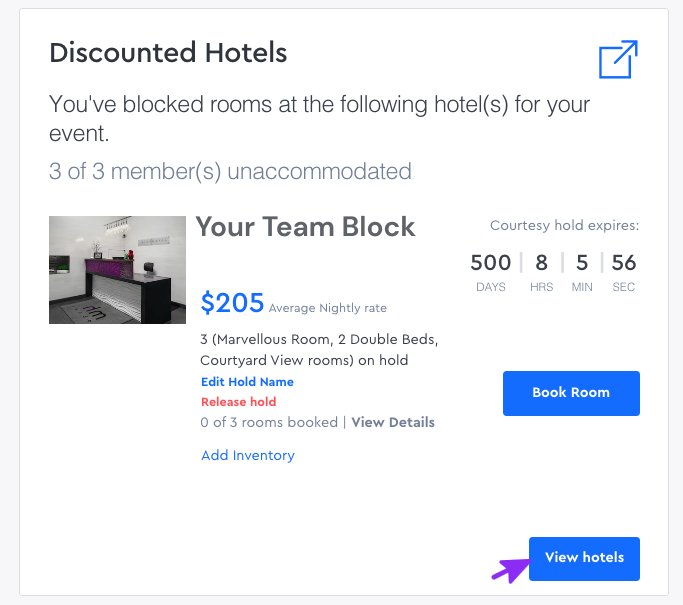Click the $205 nightly rate price
This screenshot has height=605, width=683.
coord(232,303)
